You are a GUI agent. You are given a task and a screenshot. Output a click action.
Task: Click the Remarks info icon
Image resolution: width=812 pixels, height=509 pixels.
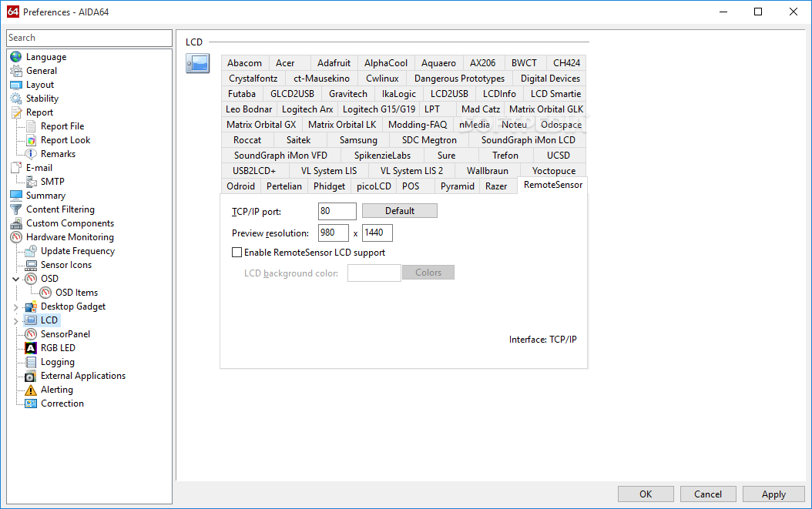tap(31, 154)
